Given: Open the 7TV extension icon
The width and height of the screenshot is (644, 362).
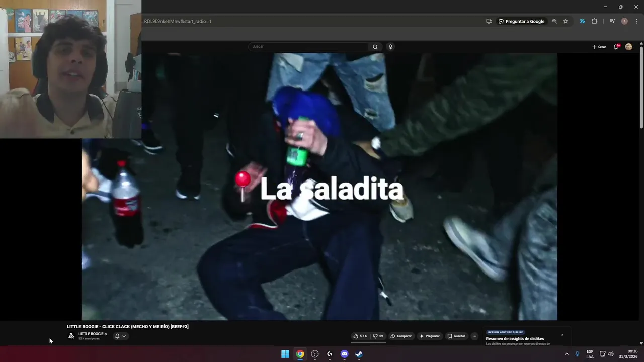Looking at the screenshot, I should [582, 21].
